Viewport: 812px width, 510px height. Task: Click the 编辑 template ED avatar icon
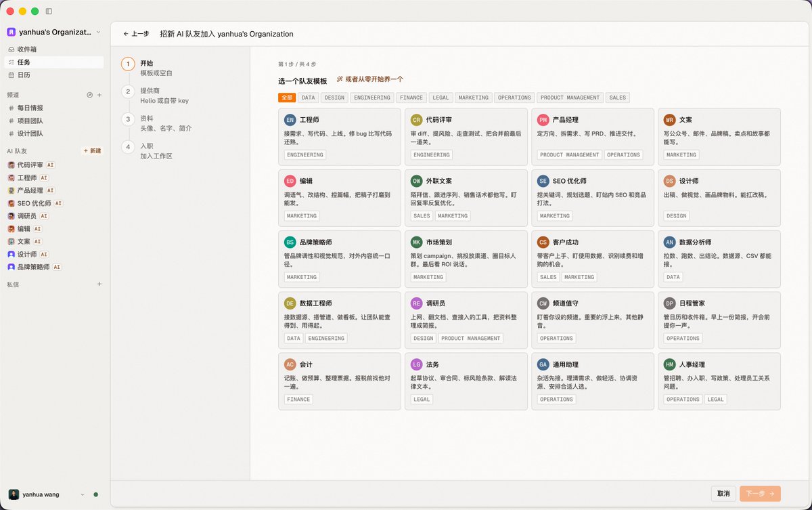(290, 181)
